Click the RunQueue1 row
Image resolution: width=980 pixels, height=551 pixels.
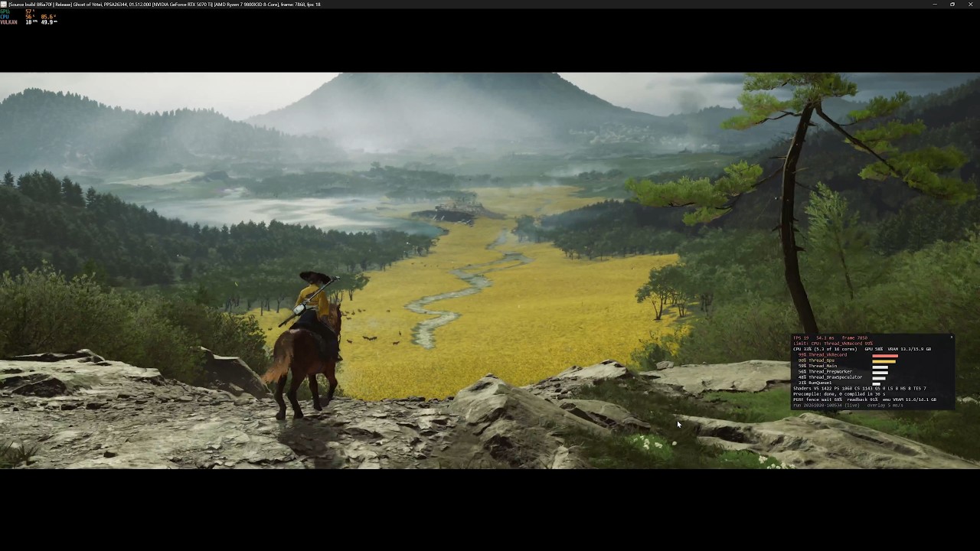click(x=839, y=383)
